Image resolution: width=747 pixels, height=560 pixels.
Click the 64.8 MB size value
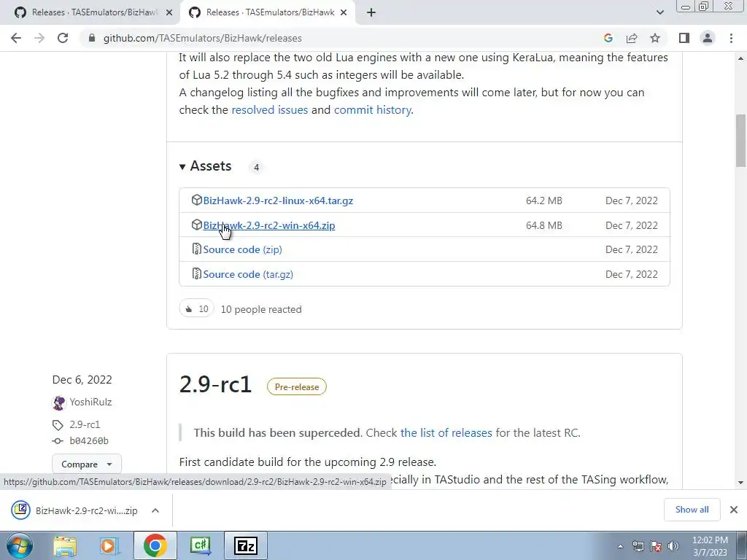(544, 225)
